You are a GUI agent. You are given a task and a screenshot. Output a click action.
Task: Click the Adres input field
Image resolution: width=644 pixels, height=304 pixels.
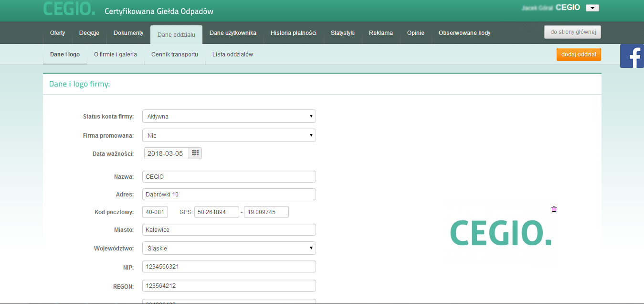(229, 195)
